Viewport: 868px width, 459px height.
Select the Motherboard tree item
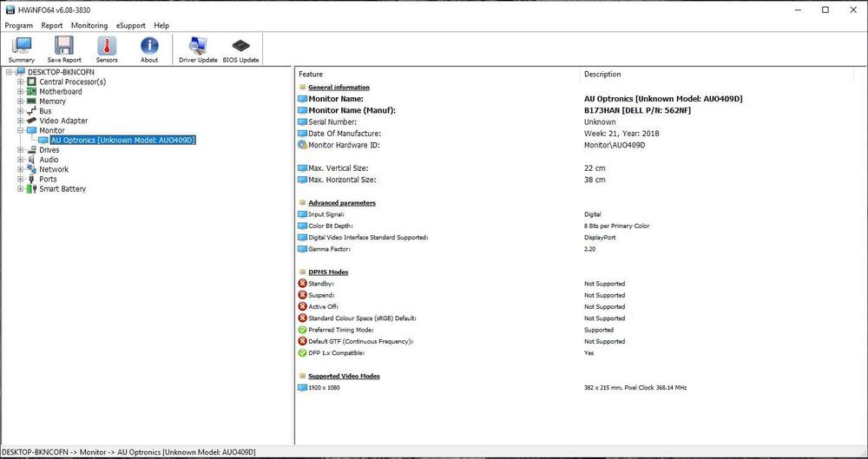(60, 91)
